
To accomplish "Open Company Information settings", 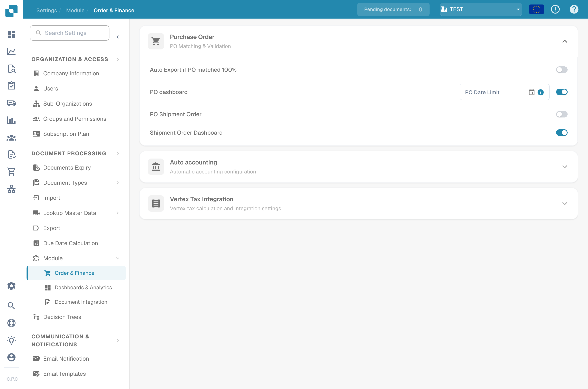I will (71, 73).
